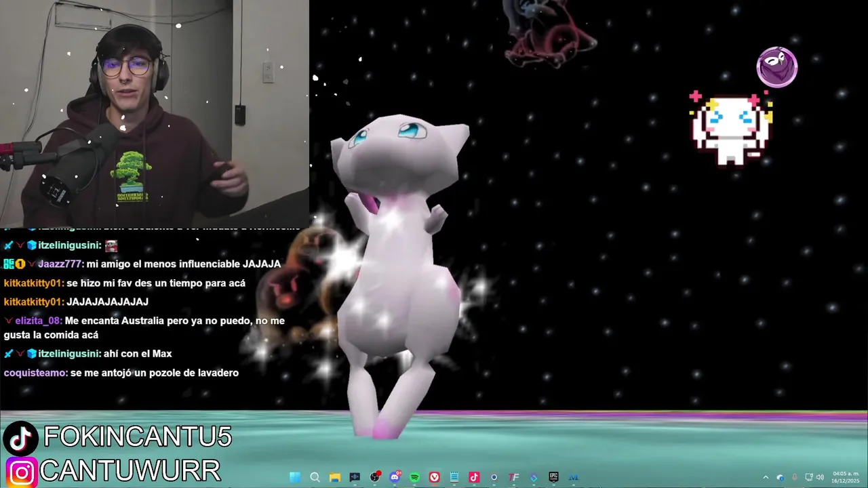Click the message 'ahí con el Max'
The height and width of the screenshot is (488, 868).
(x=138, y=354)
